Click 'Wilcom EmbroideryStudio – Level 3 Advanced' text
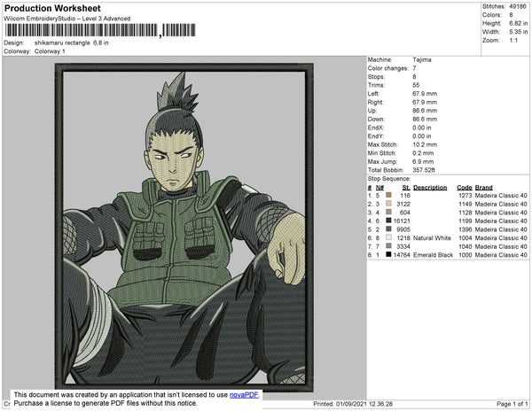The image size is (532, 411). click(x=67, y=19)
